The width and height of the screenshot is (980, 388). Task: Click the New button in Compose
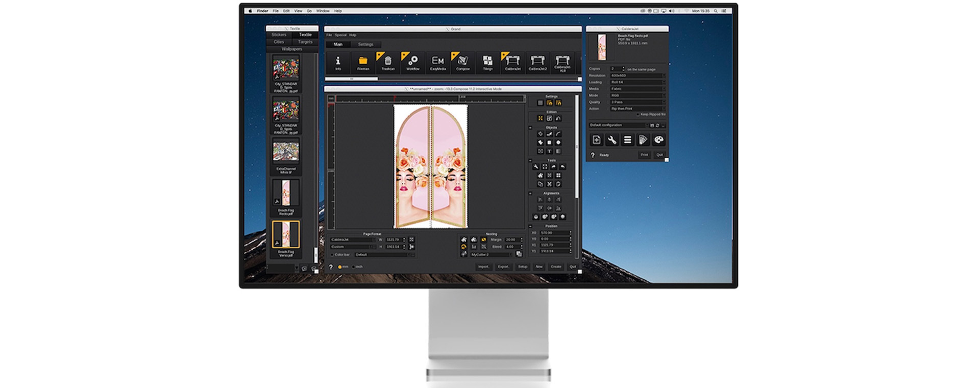click(x=539, y=267)
